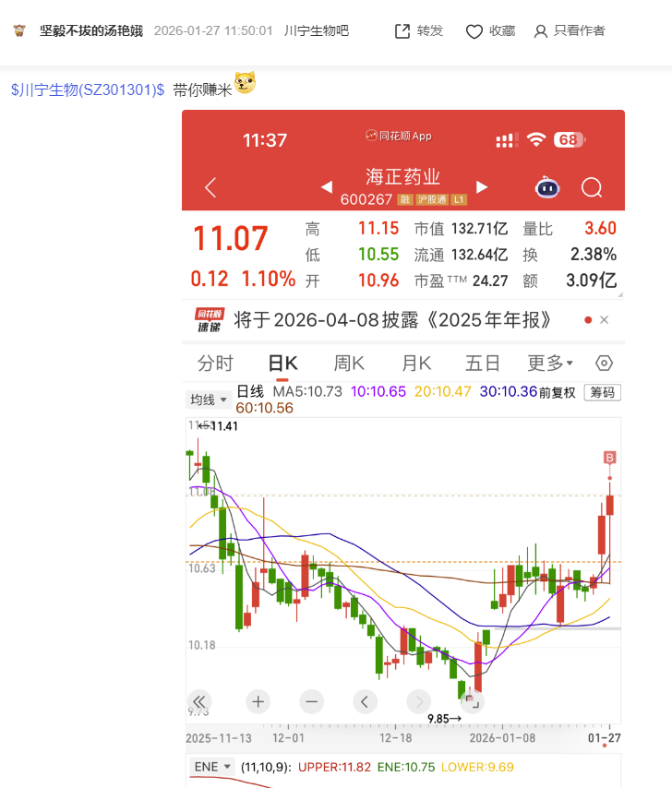Move chart left with left chevron

[366, 701]
